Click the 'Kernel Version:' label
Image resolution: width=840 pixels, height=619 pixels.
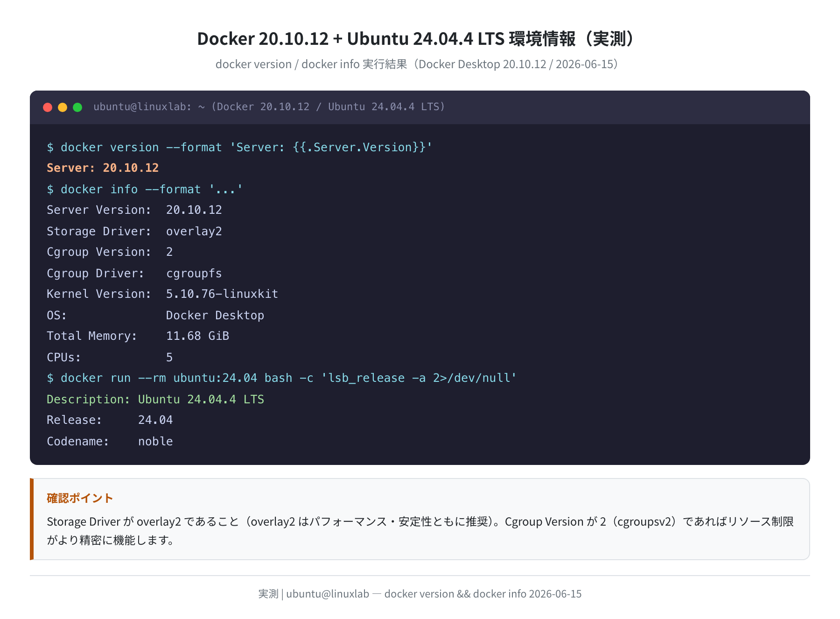point(99,294)
